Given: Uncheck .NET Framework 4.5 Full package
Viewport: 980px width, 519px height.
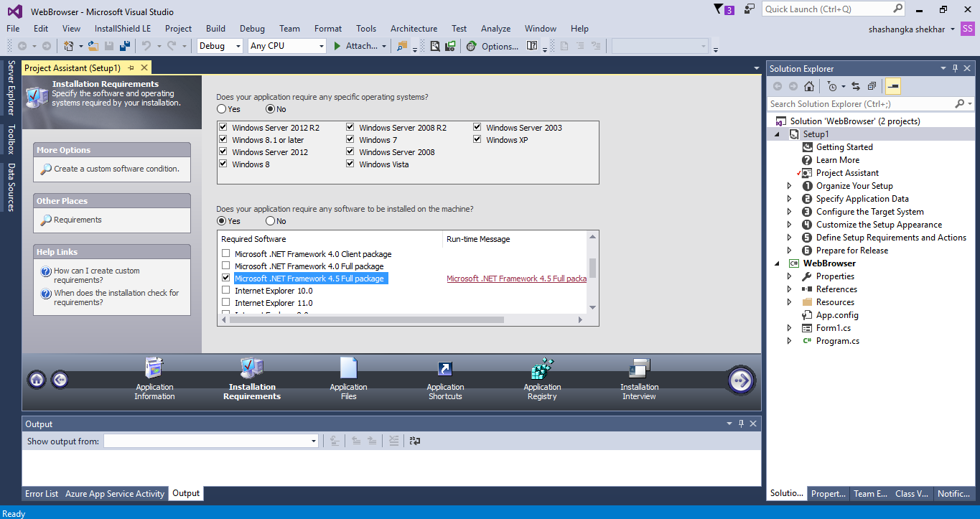Looking at the screenshot, I should point(226,279).
